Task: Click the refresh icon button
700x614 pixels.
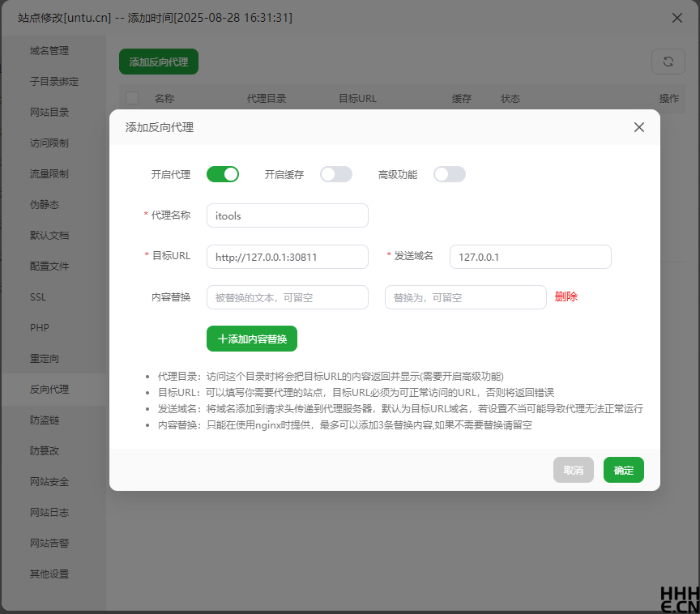Action: pyautogui.click(x=668, y=62)
